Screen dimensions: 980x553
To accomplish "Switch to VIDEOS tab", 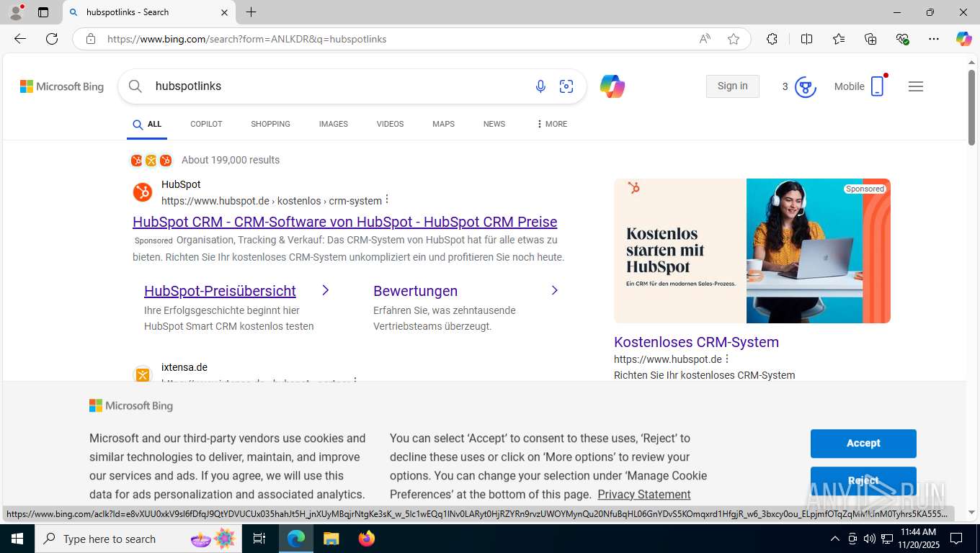I will 390,125.
